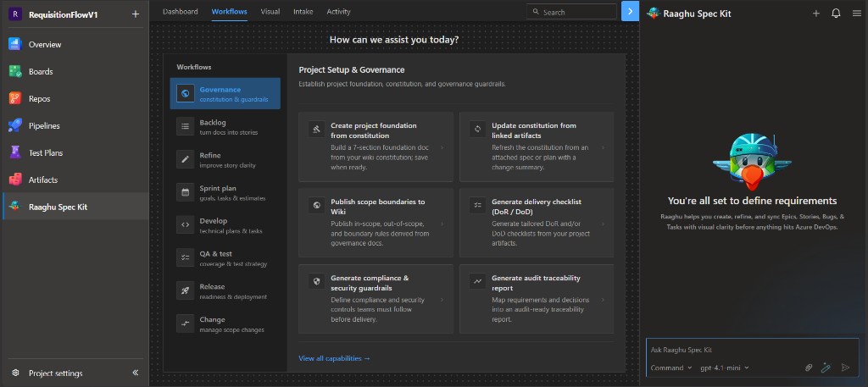
Task: Click the RequisitionFlowV1 project avatar
Action: [15, 14]
